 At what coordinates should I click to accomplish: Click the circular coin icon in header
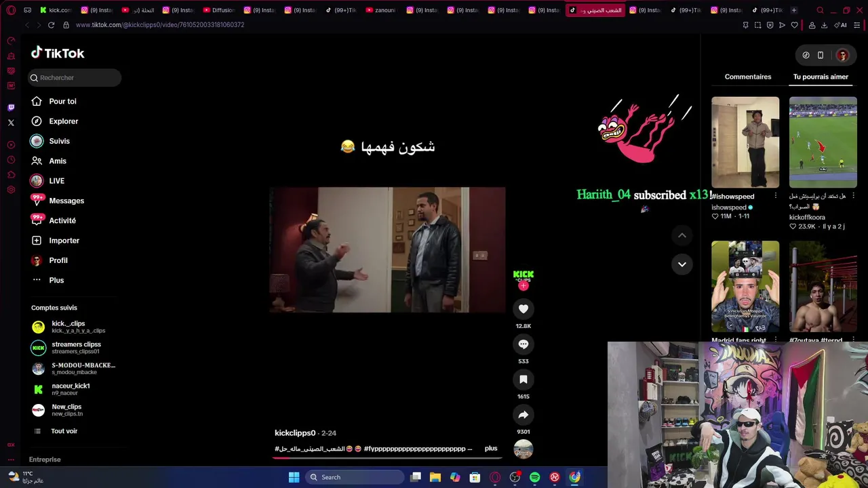tap(806, 56)
